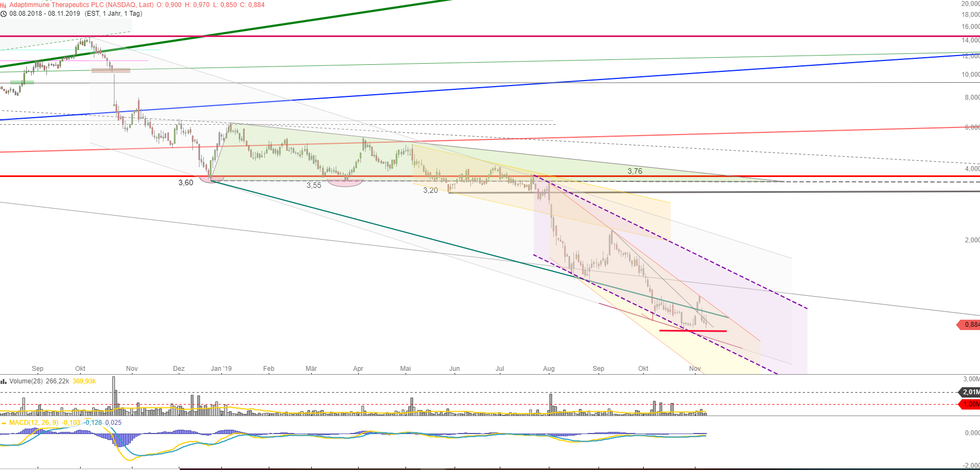Click the clock icon next to the date range

tap(4, 14)
